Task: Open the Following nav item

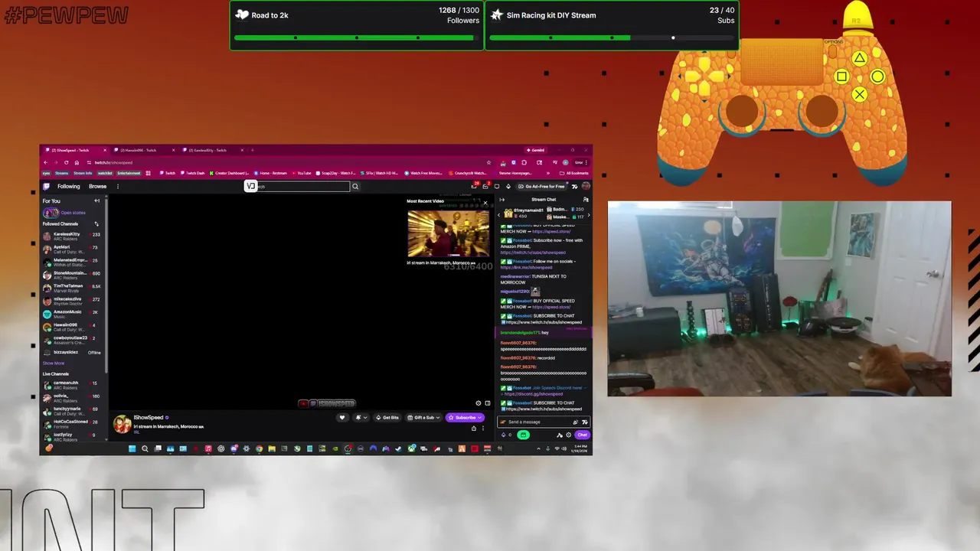Action: (69, 187)
